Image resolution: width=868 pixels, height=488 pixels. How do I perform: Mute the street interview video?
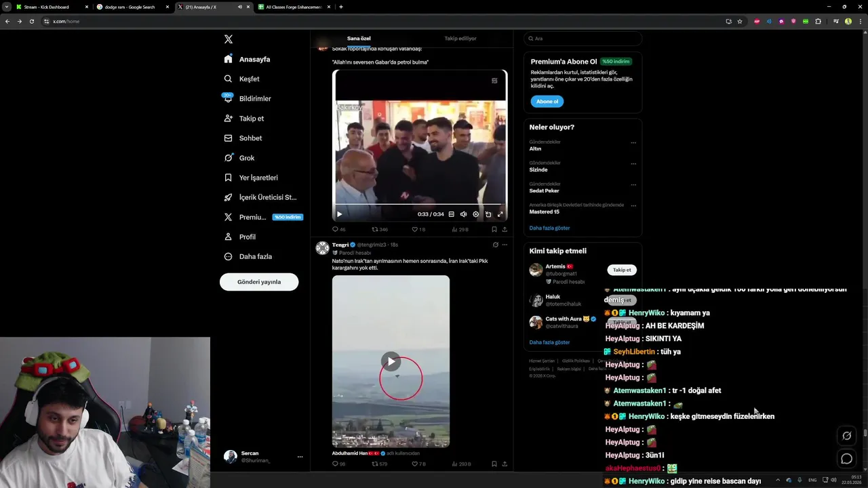[x=464, y=214]
